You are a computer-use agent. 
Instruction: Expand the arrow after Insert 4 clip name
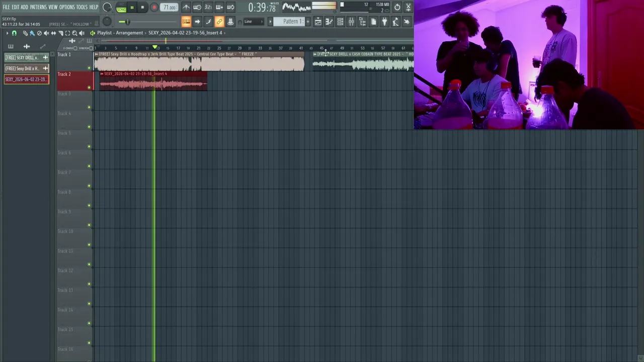[x=224, y=33]
